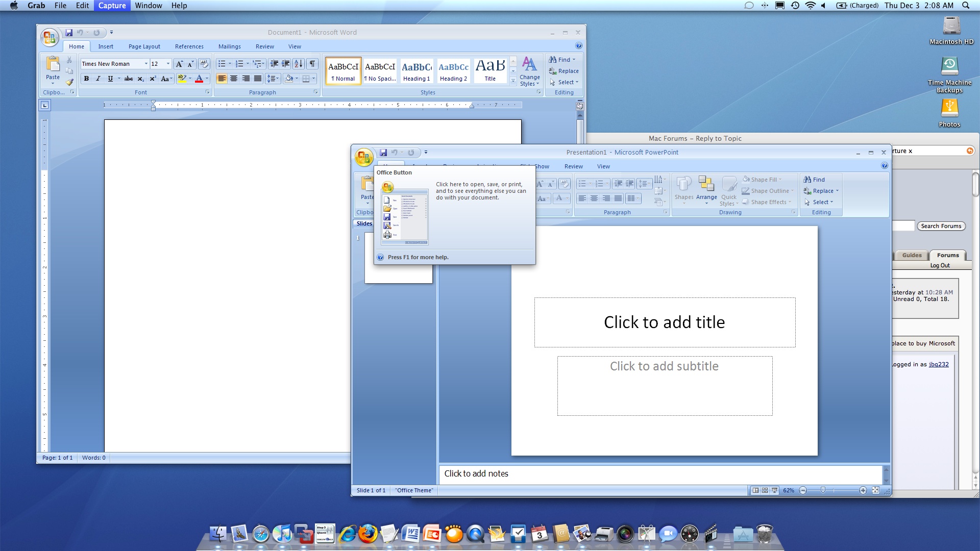
Task: Open jbq232 user link in Mac Forums
Action: point(939,364)
